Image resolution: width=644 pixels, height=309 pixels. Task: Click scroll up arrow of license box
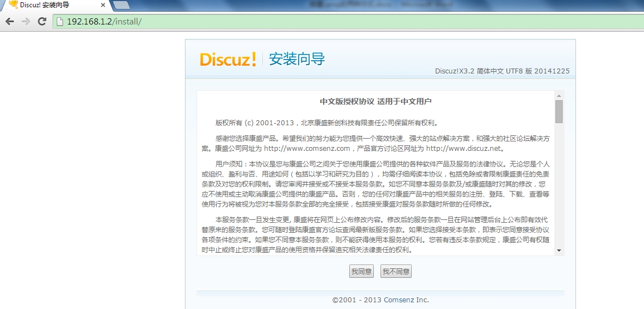coord(559,96)
